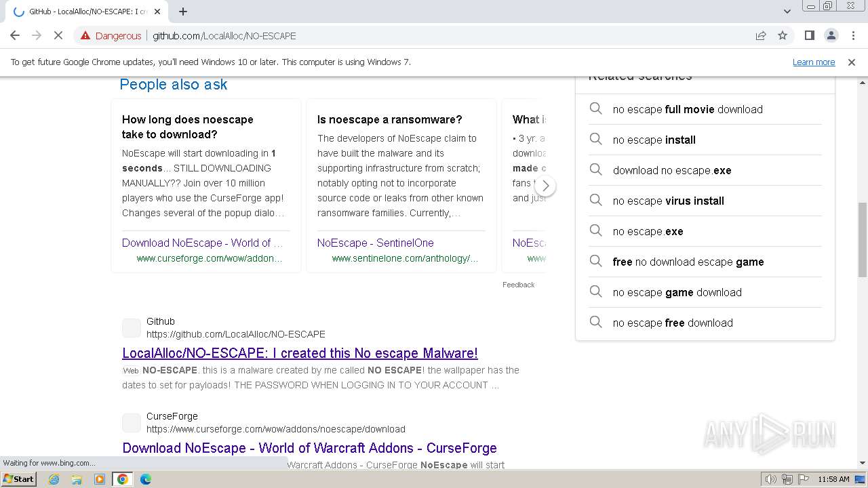868x488 pixels.
Task: Click magnifier icon beside no escape install
Action: (595, 139)
